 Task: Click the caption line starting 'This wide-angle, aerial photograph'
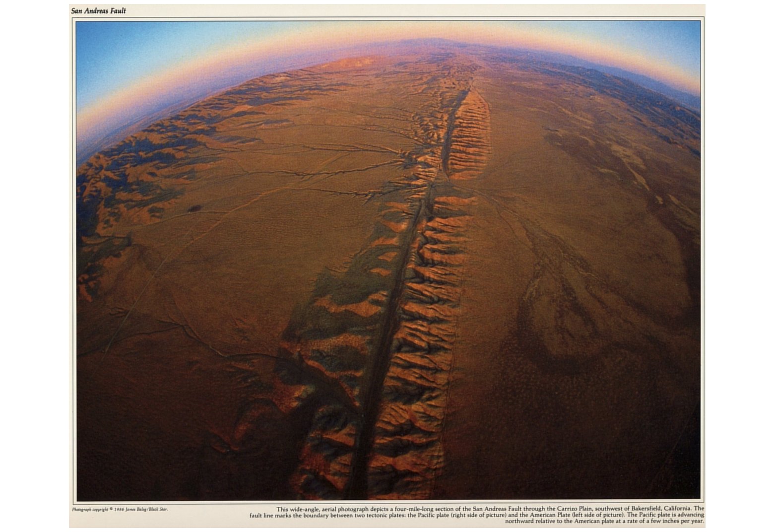490,509
